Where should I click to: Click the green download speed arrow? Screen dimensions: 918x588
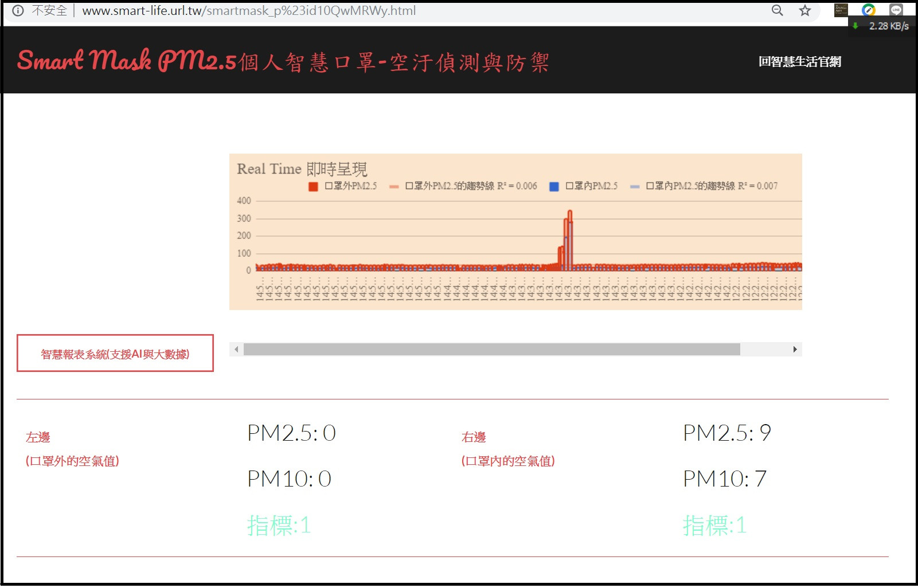coord(856,26)
